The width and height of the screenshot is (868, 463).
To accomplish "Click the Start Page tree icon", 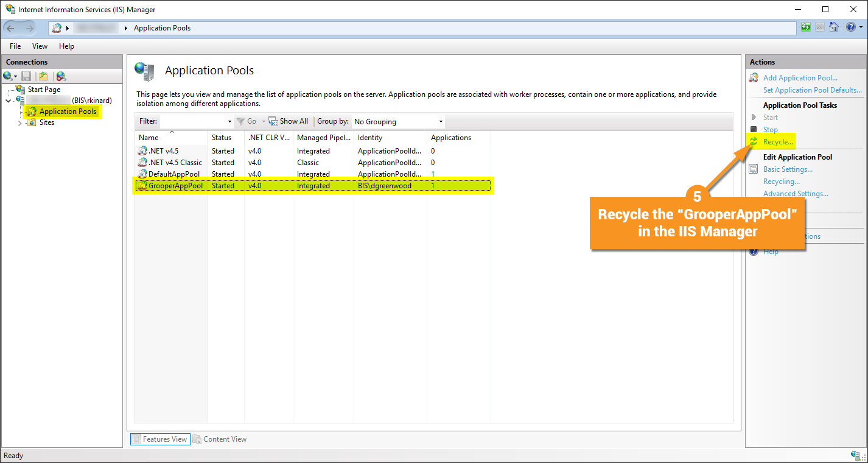I will [x=21, y=89].
